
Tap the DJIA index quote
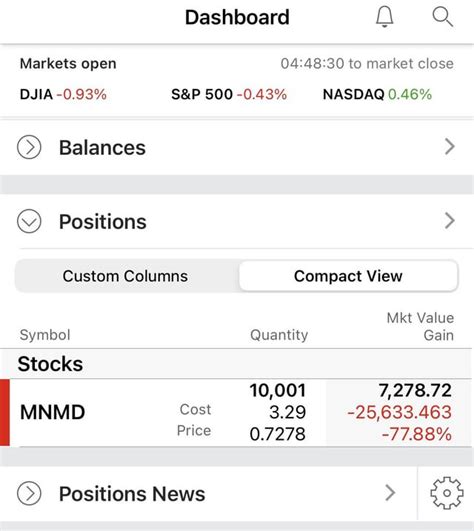click(x=63, y=94)
